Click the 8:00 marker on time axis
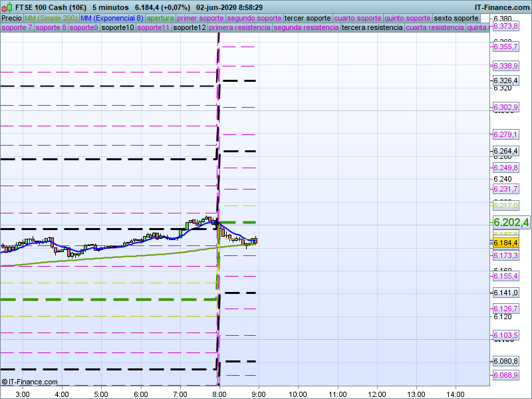The image size is (532, 399). tap(219, 394)
